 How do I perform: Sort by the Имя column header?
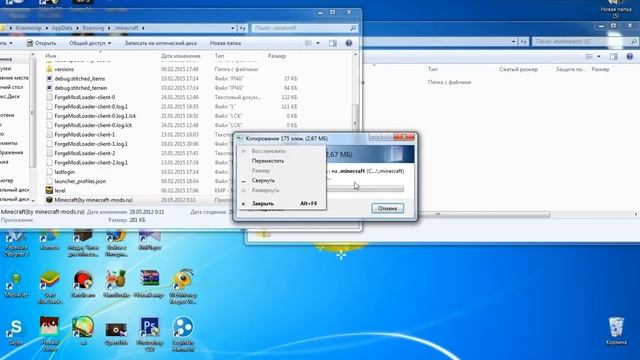click(x=51, y=56)
